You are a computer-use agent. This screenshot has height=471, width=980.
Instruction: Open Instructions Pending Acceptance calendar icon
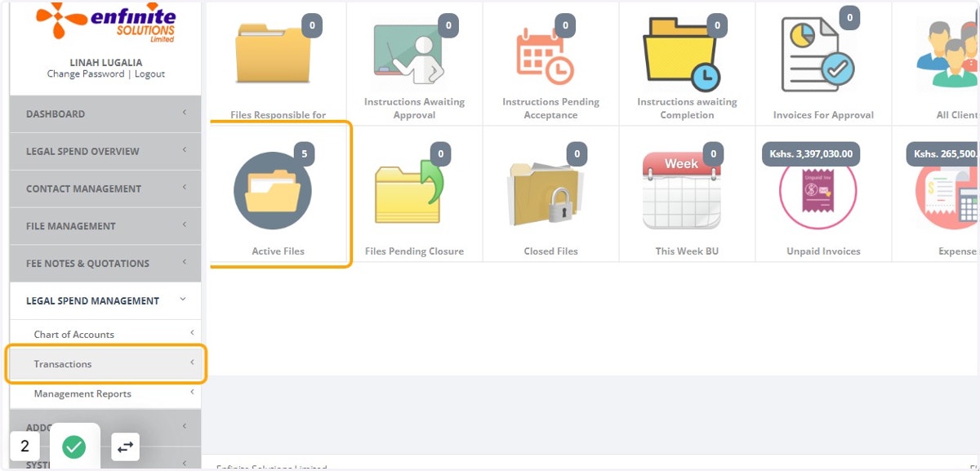click(546, 55)
